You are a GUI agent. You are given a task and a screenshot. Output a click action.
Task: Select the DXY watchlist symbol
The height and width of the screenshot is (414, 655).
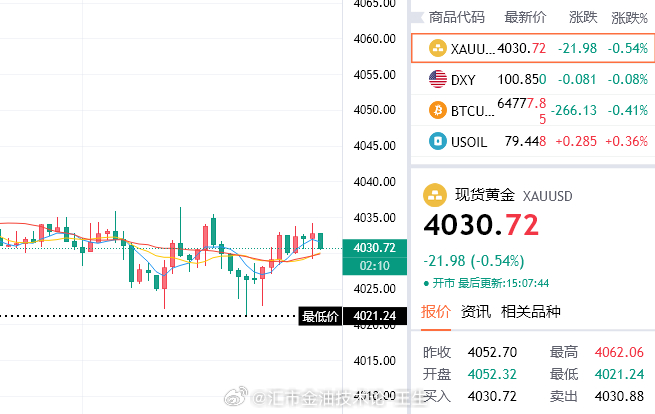[x=463, y=79]
